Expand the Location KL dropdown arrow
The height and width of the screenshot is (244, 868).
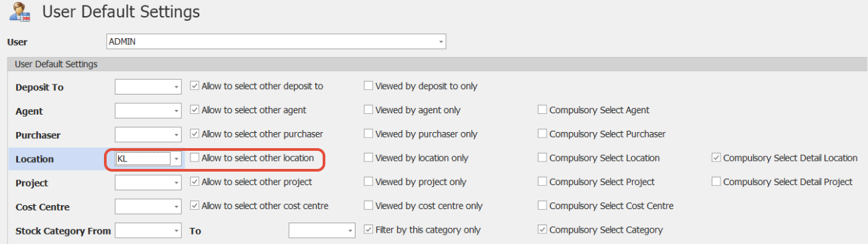point(176,159)
